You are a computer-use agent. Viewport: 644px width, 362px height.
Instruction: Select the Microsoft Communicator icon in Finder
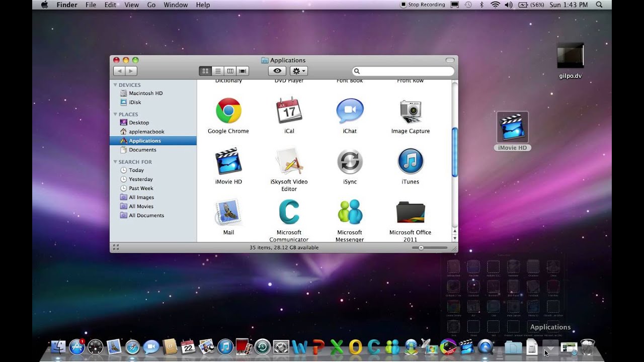click(x=289, y=212)
